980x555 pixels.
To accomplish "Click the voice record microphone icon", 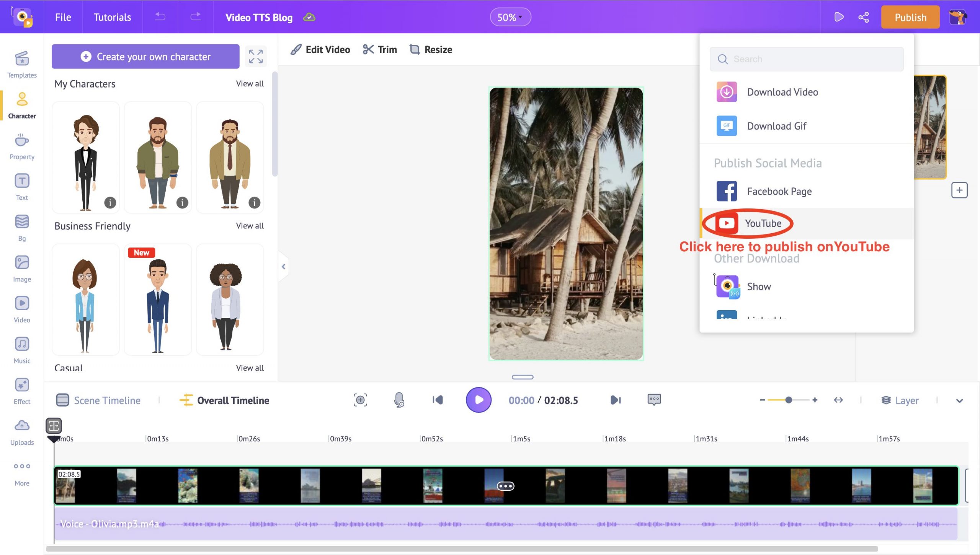I will click(399, 400).
